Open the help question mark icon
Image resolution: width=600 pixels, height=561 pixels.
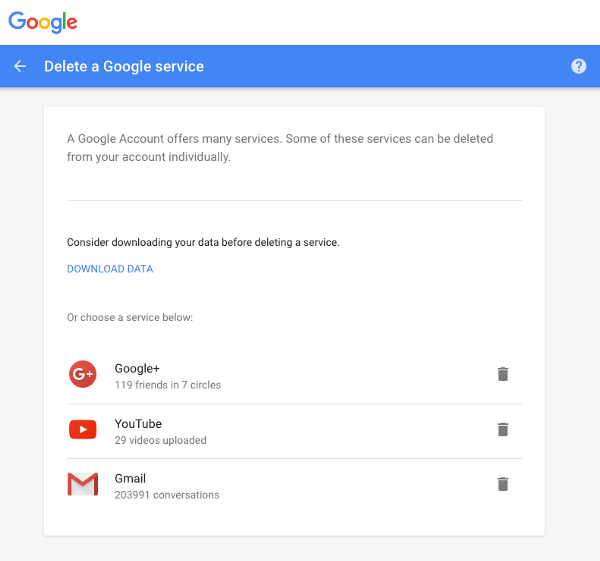(x=578, y=66)
